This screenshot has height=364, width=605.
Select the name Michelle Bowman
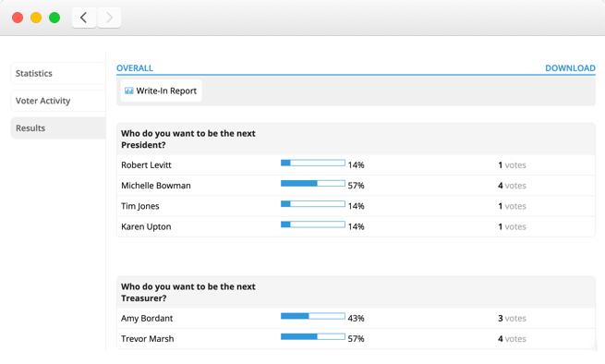tap(156, 186)
